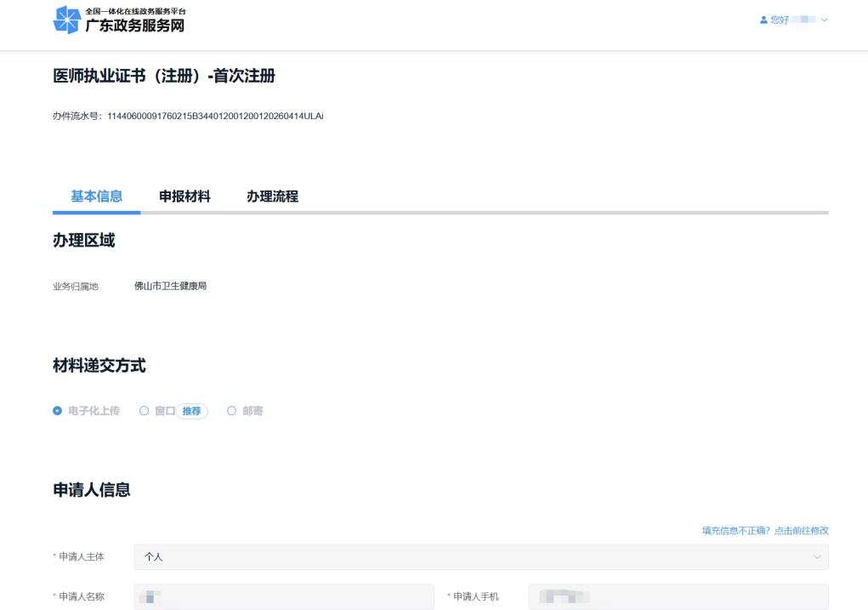Click the 业务归属地 label
Image resolution: width=868 pixels, height=610 pixels.
click(x=76, y=287)
